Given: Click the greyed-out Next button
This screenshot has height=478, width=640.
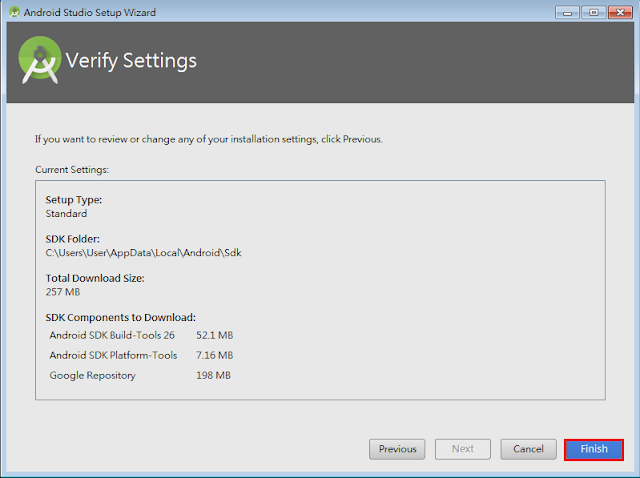Looking at the screenshot, I should coord(462,449).
